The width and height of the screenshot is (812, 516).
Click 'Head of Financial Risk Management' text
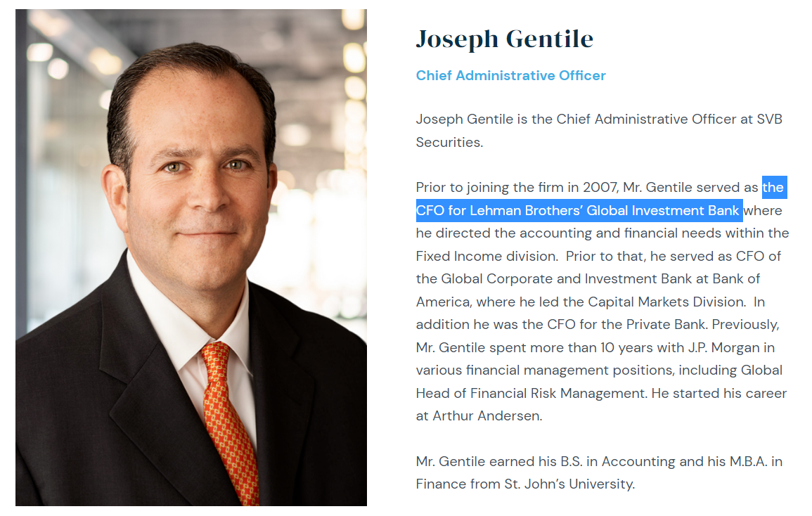(x=531, y=393)
